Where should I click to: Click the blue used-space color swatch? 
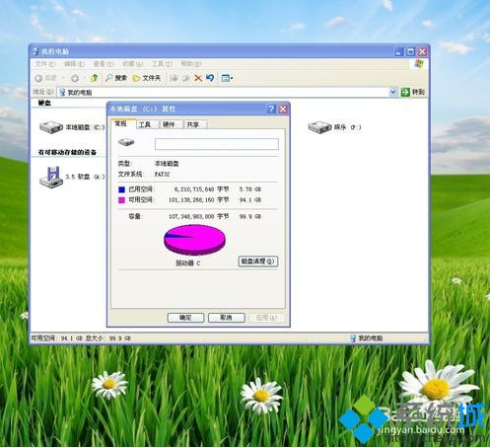point(121,189)
